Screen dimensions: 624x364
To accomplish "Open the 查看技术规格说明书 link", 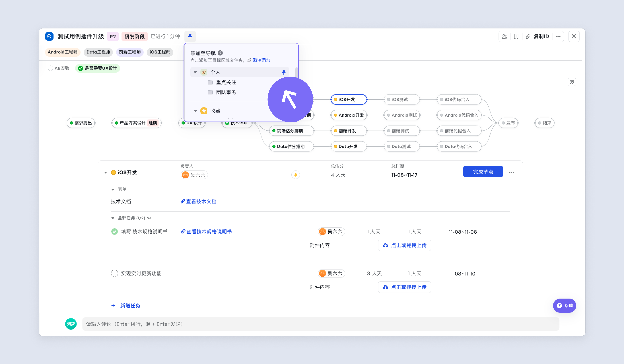I will click(x=206, y=232).
